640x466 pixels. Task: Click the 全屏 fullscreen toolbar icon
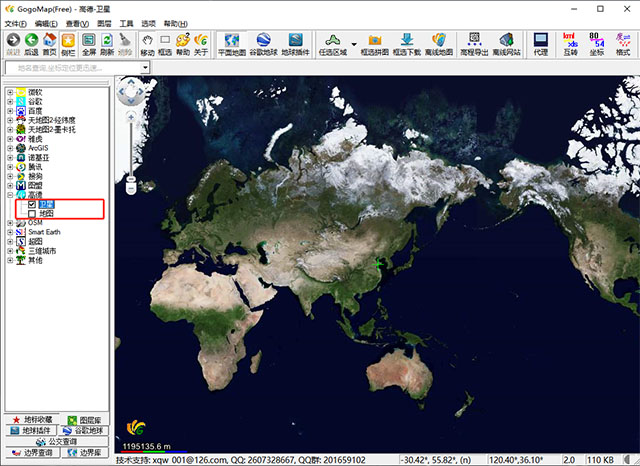coord(89,43)
